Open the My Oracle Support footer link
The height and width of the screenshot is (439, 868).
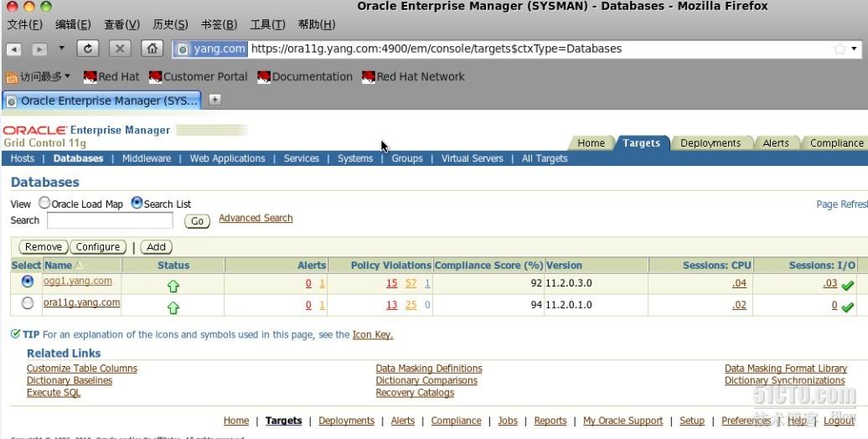(623, 421)
